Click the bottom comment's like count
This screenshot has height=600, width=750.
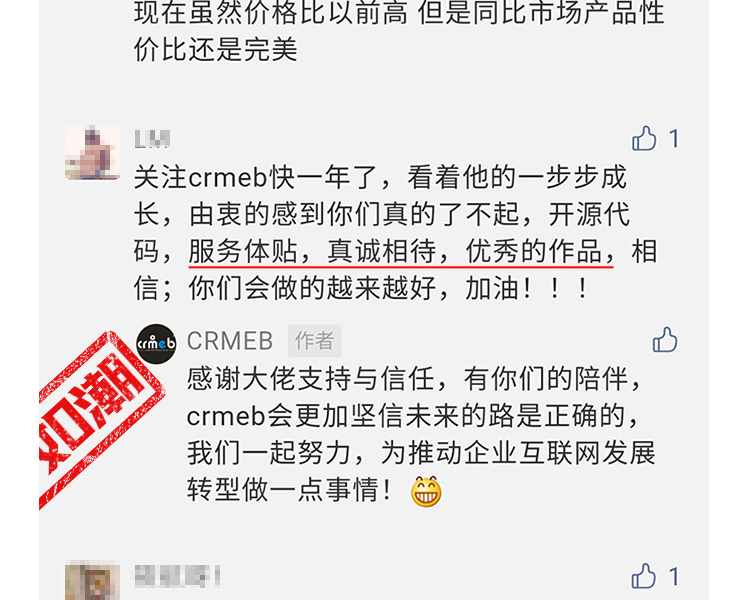pos(674,577)
